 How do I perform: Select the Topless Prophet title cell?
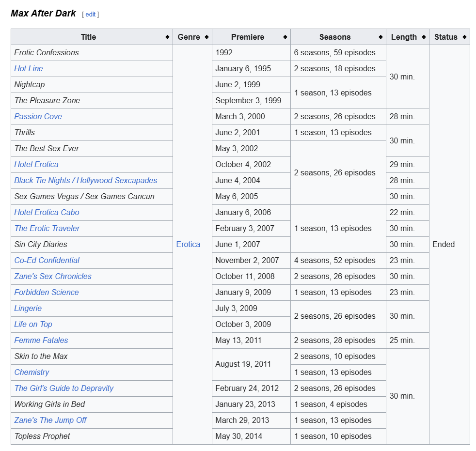92,436
